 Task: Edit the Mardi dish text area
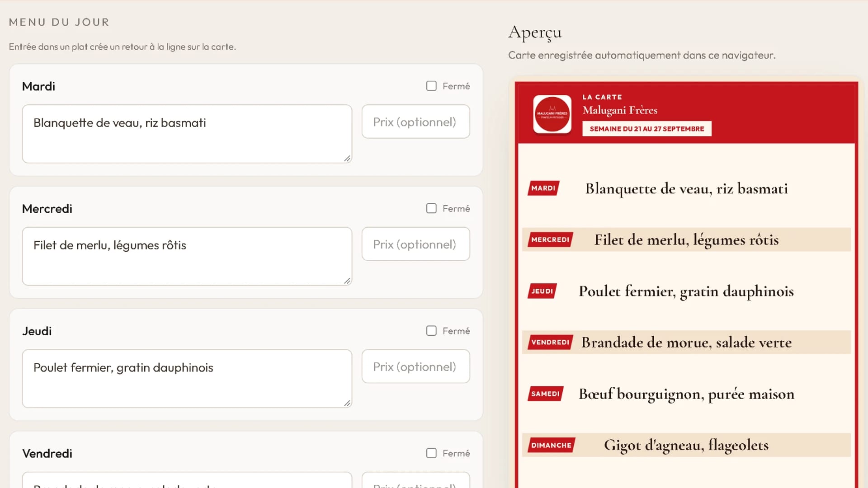point(187,134)
